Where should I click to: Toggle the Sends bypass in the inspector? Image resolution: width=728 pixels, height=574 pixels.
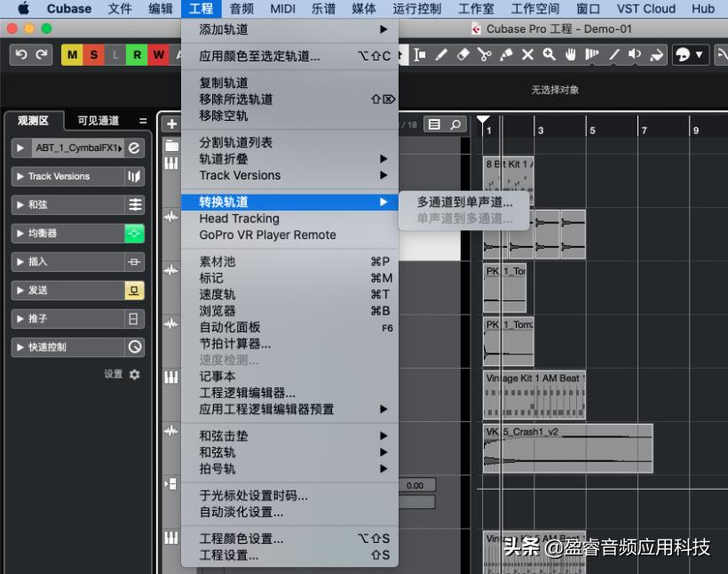135,290
